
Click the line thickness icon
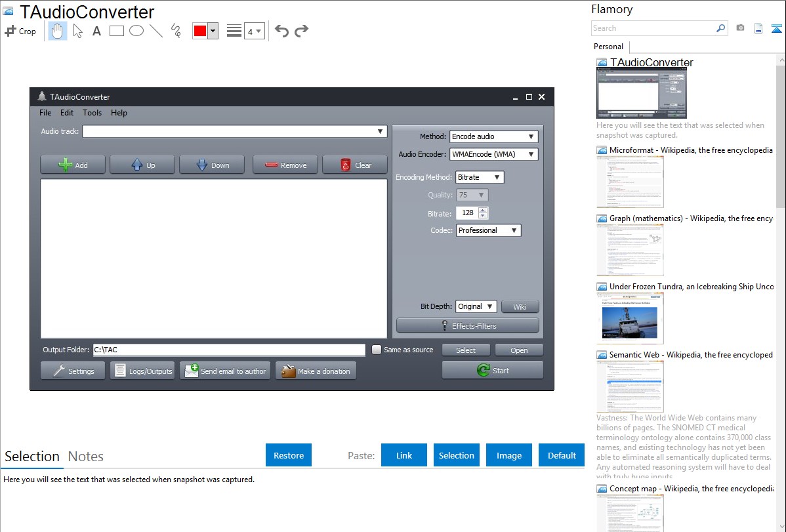coord(234,31)
